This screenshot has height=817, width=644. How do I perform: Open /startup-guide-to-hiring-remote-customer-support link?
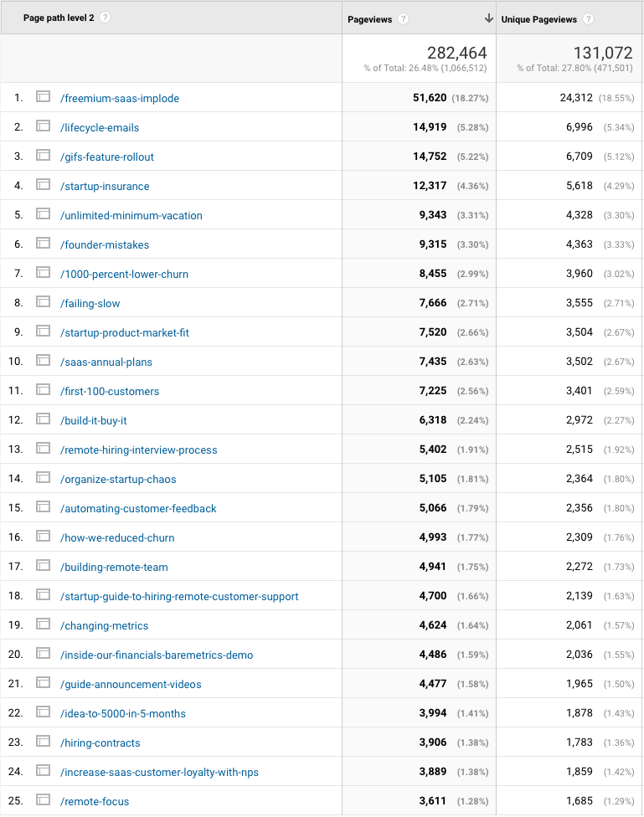click(179, 596)
